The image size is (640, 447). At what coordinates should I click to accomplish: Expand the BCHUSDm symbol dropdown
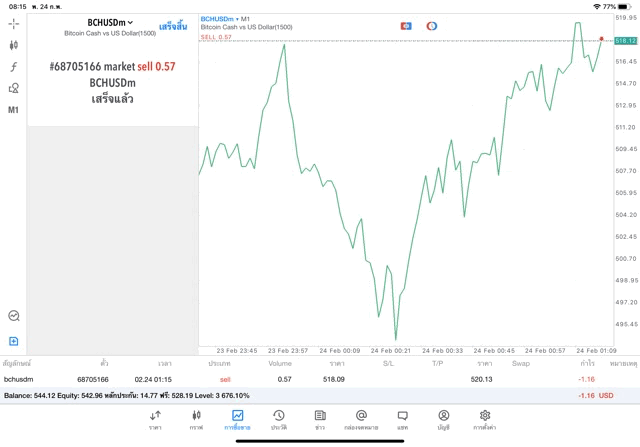tap(111, 22)
